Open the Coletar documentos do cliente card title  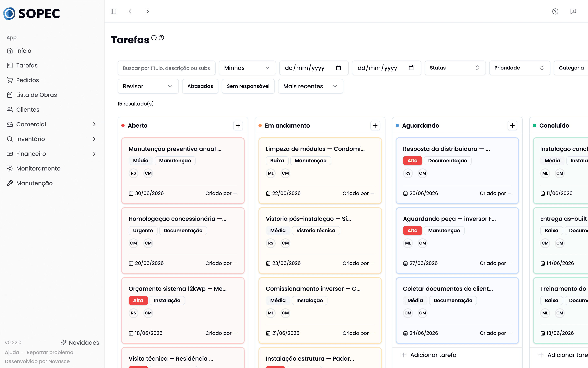(x=448, y=289)
